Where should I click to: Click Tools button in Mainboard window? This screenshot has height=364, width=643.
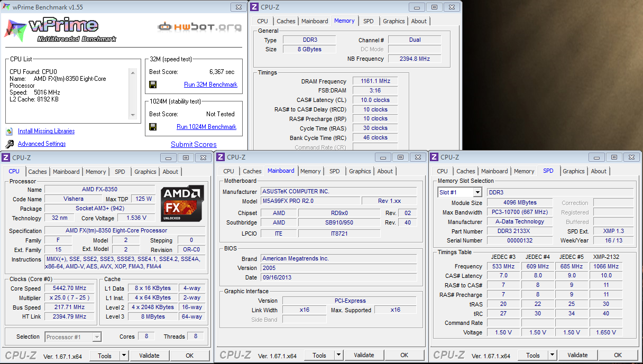(319, 355)
